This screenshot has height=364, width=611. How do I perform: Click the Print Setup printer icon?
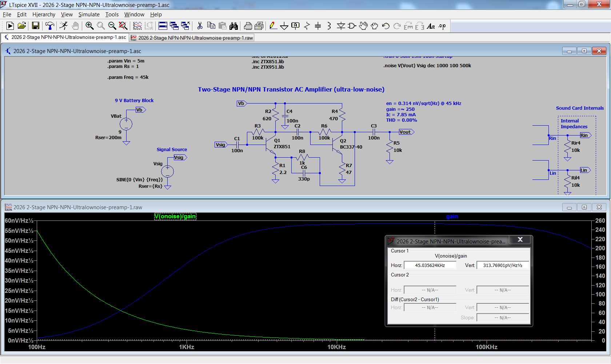pos(248,26)
